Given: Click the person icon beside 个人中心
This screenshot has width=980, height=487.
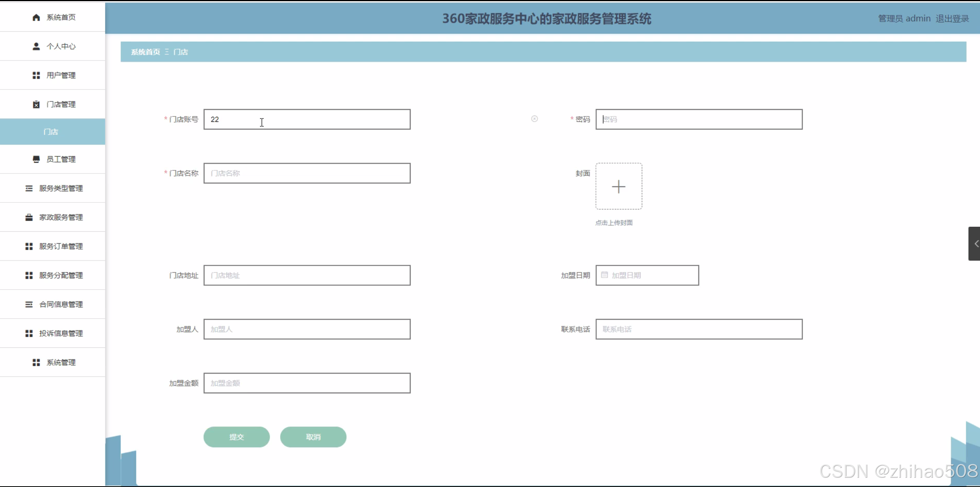Looking at the screenshot, I should point(36,46).
